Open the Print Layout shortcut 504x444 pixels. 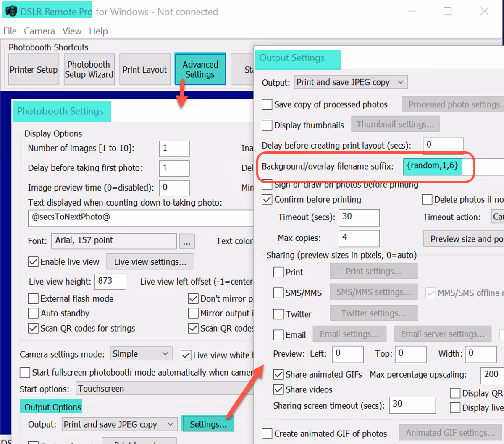pos(145,70)
